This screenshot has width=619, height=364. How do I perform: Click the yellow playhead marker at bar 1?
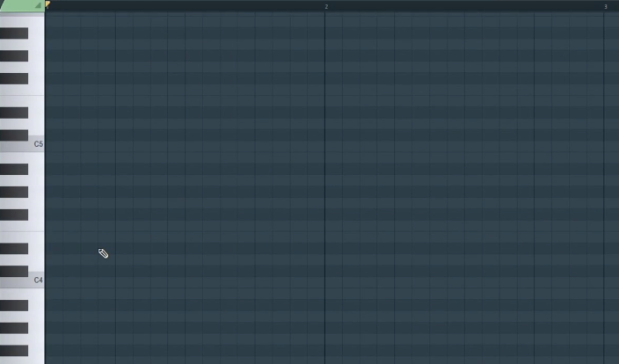47,4
